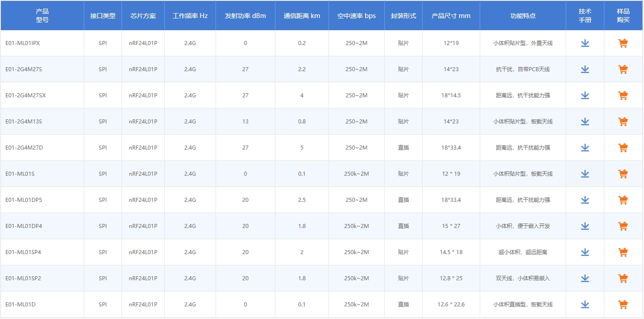
Task: Download the E01-2G4M27S technical manual
Action: 585,69
